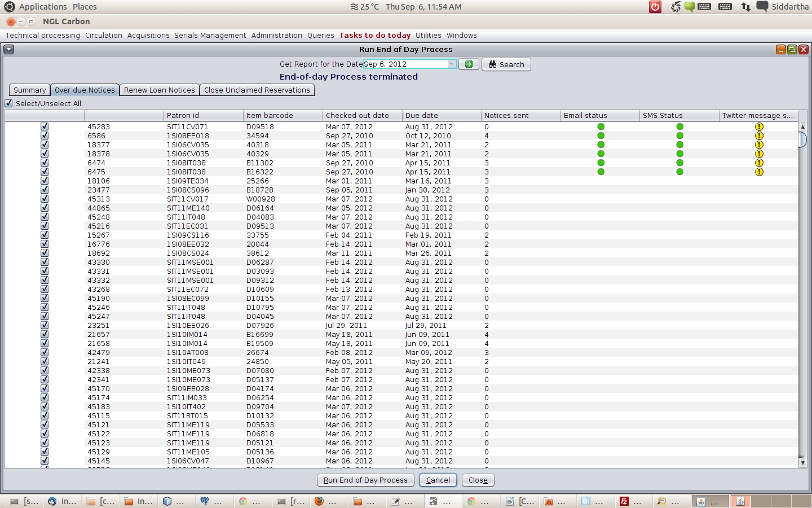Open internal frame menu arrow at top-left

(x=8, y=50)
